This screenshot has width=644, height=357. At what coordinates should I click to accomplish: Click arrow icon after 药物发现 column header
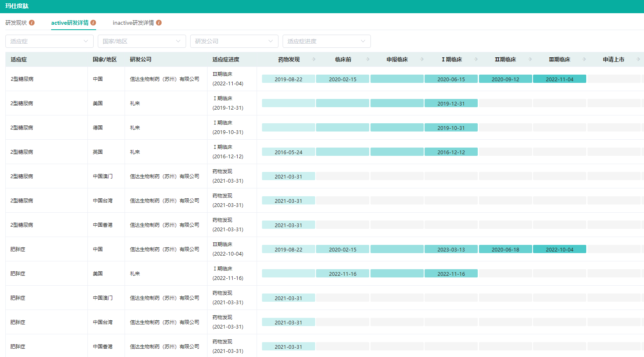click(314, 59)
